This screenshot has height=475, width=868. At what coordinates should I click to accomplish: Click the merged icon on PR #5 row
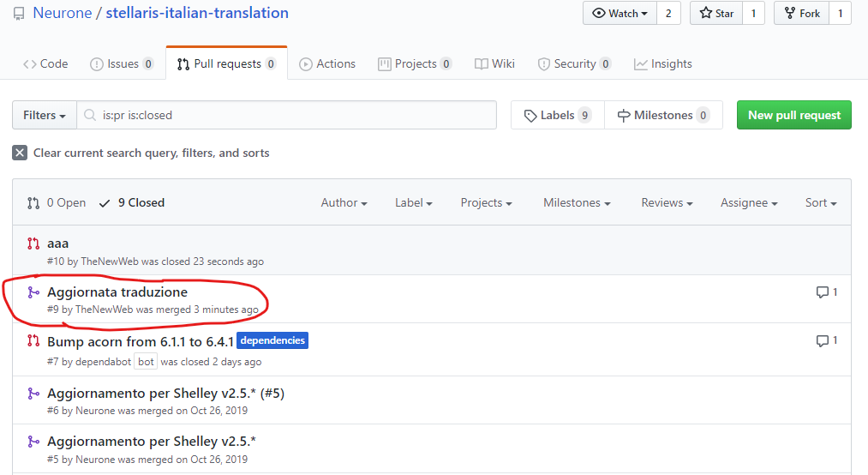pyautogui.click(x=33, y=442)
